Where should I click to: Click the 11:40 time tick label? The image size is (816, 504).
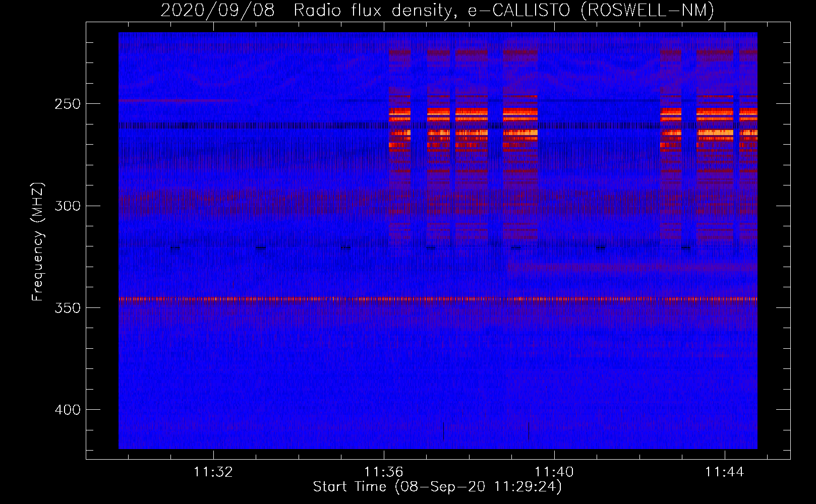tap(554, 472)
